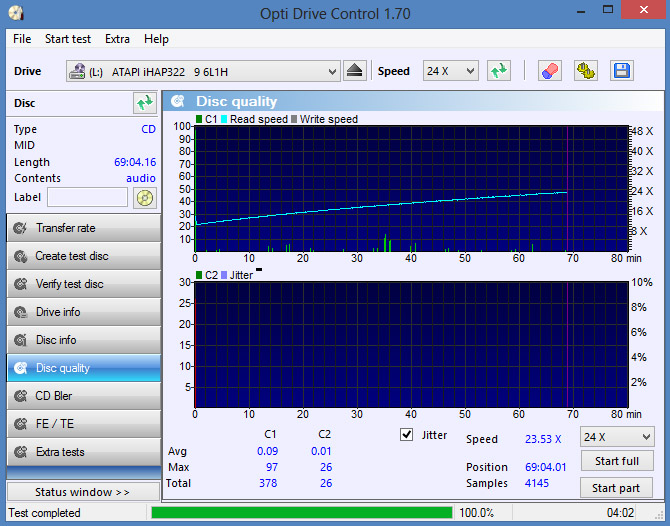Click the Disc quality header disc icon

point(178,101)
